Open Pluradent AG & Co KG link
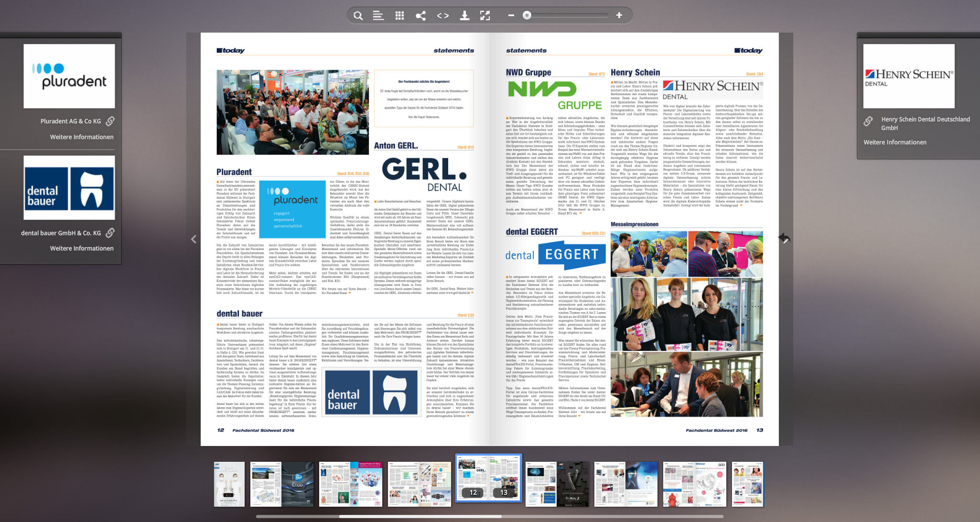 coord(71,121)
